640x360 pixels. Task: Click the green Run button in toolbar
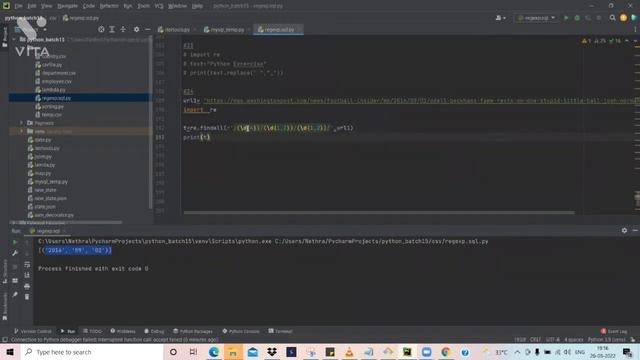[x=566, y=18]
